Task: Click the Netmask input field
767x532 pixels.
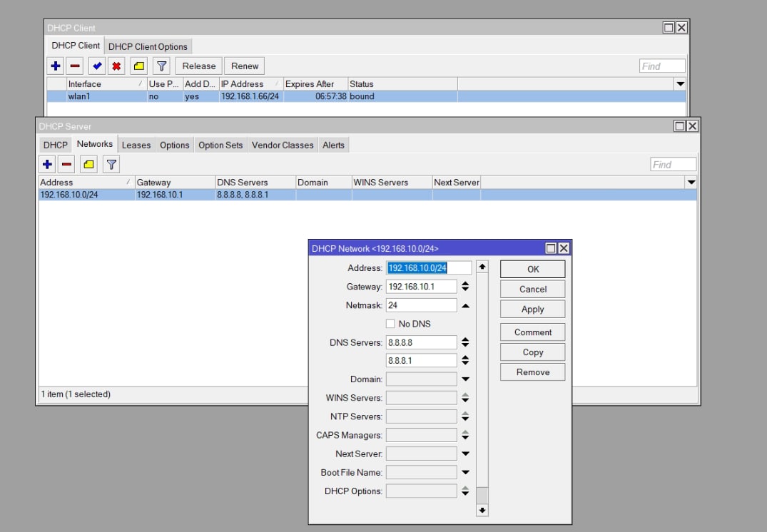Action: (421, 305)
